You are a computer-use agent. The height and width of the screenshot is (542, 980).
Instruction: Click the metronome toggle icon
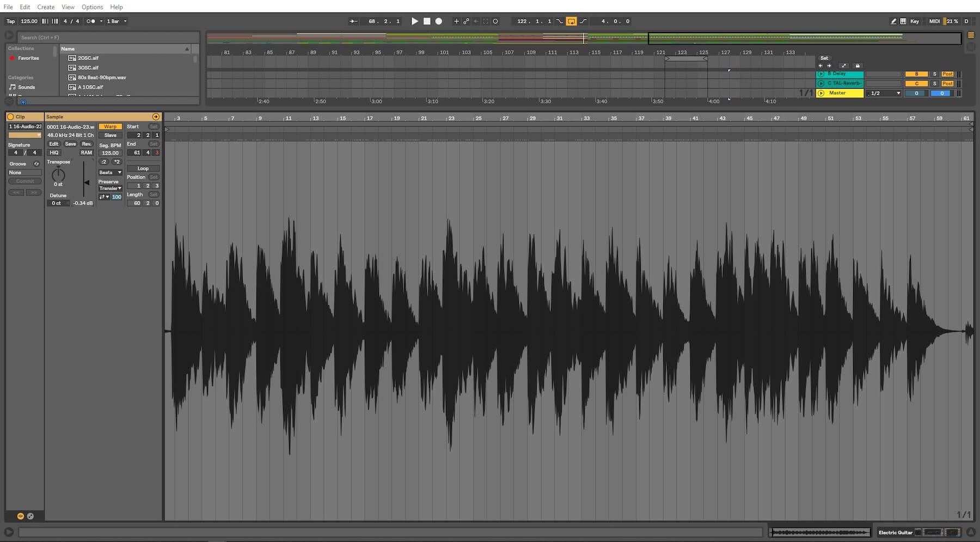[x=91, y=21]
